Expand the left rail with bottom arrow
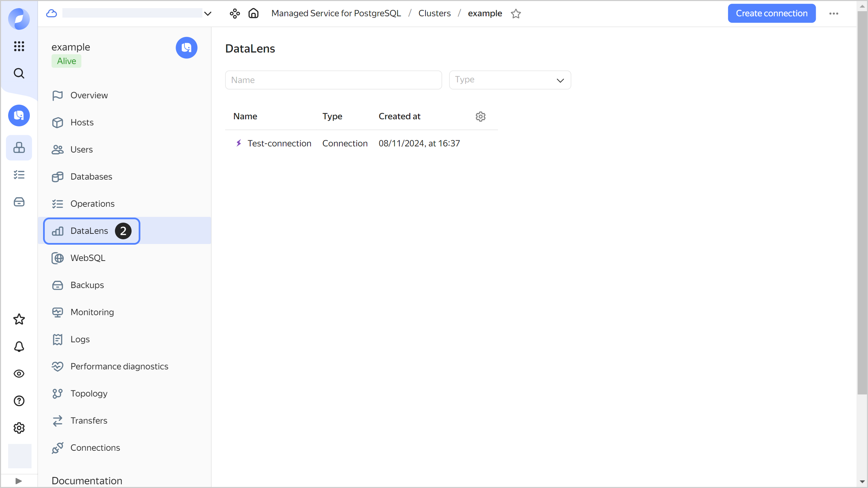 tap(19, 481)
